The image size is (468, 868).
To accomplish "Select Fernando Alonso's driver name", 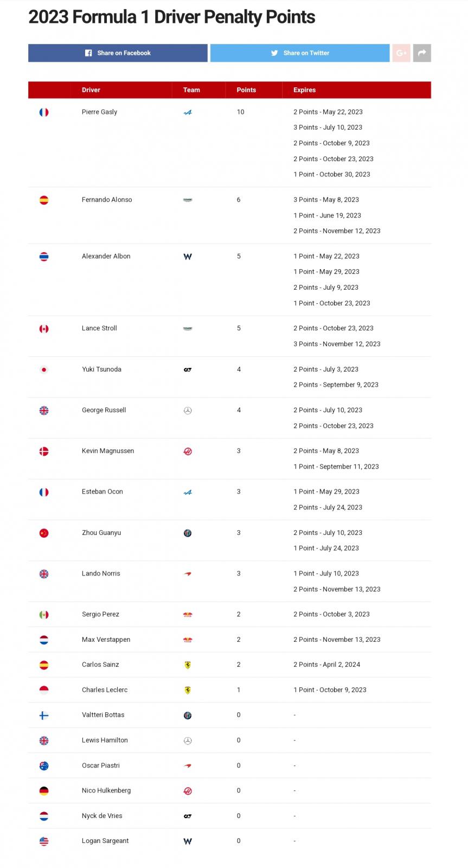I will pos(107,200).
